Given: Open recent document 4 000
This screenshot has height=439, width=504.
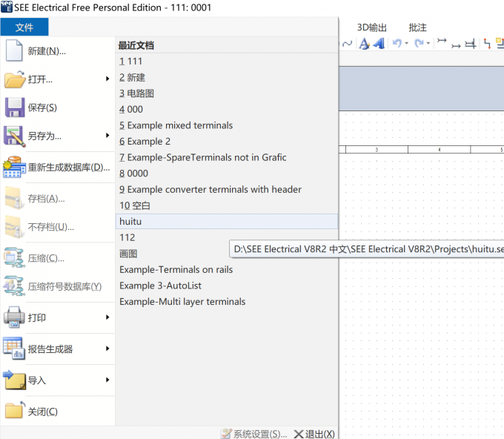Looking at the screenshot, I should click(x=227, y=109).
